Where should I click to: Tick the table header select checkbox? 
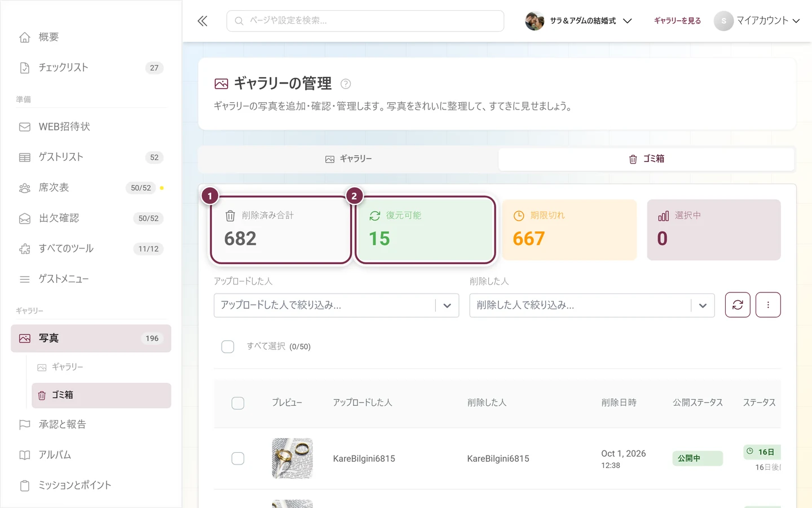point(238,403)
